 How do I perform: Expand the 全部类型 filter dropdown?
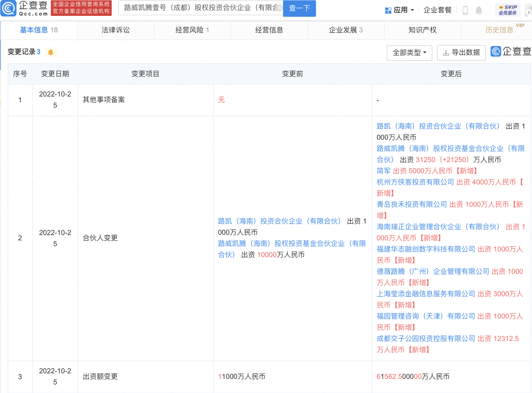tap(409, 53)
